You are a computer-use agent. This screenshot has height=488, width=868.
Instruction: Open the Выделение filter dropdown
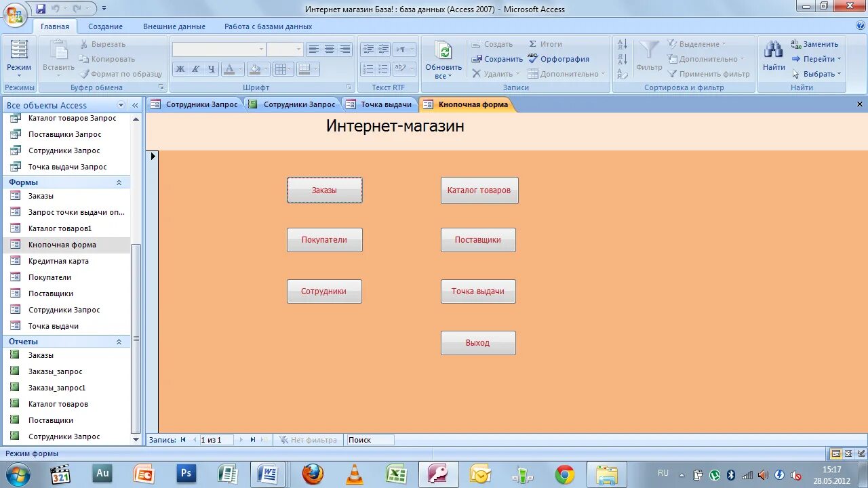tap(697, 44)
